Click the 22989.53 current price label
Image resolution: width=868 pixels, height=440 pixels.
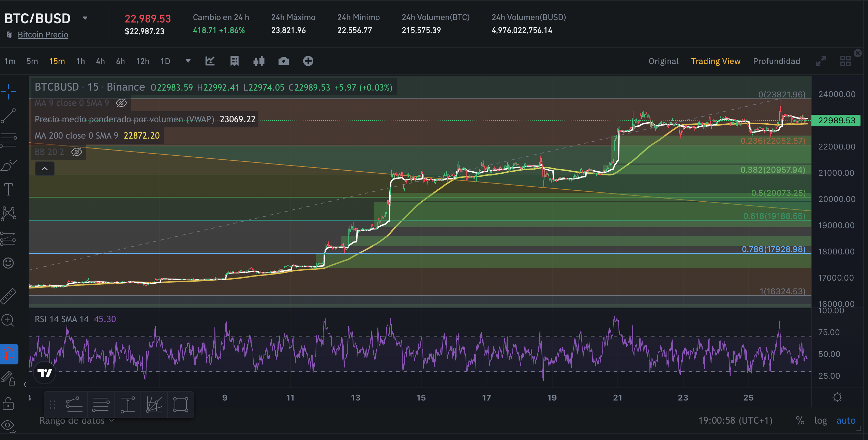[x=836, y=121]
